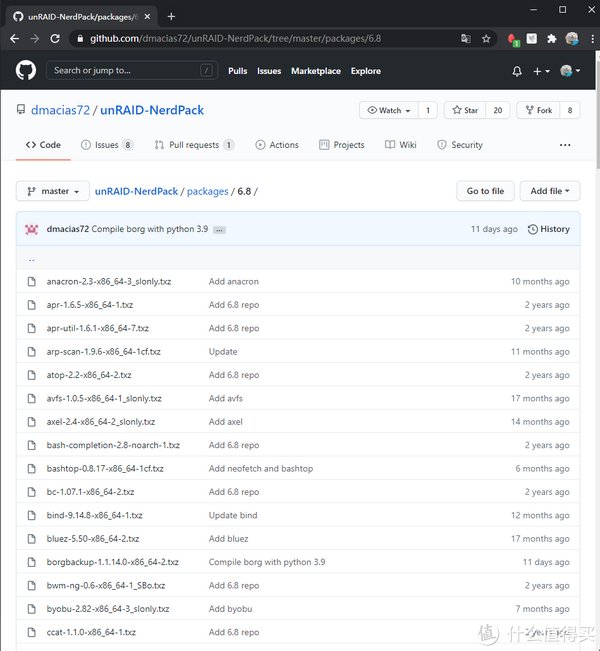Open the three-dot repository menu
600x651 pixels.
(565, 145)
